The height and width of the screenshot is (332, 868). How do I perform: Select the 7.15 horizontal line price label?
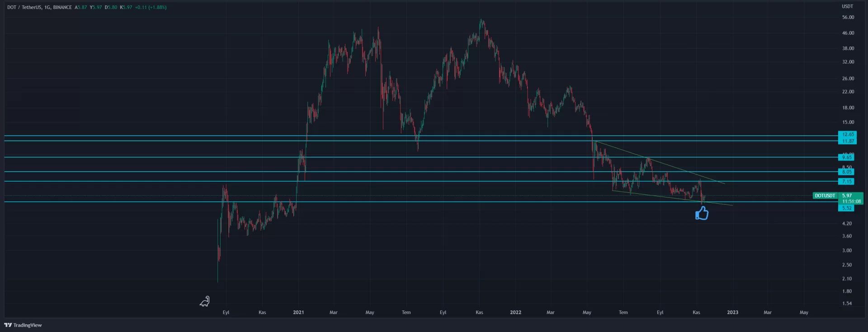click(x=846, y=182)
